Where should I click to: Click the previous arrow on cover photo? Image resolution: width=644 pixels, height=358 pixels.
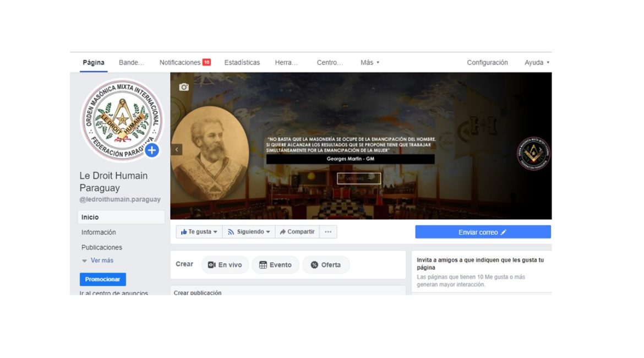tap(177, 150)
